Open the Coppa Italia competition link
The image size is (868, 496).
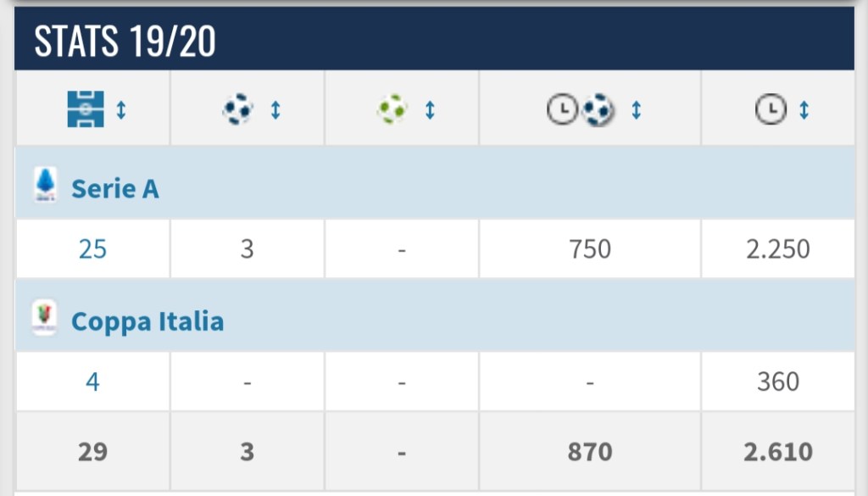pos(147,321)
